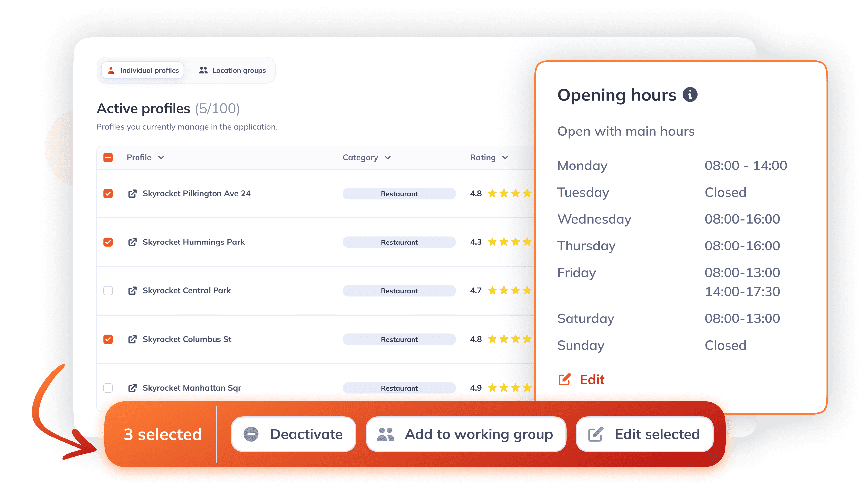The image size is (868, 486).
Task: Switch to Location groups tab
Action: [232, 70]
